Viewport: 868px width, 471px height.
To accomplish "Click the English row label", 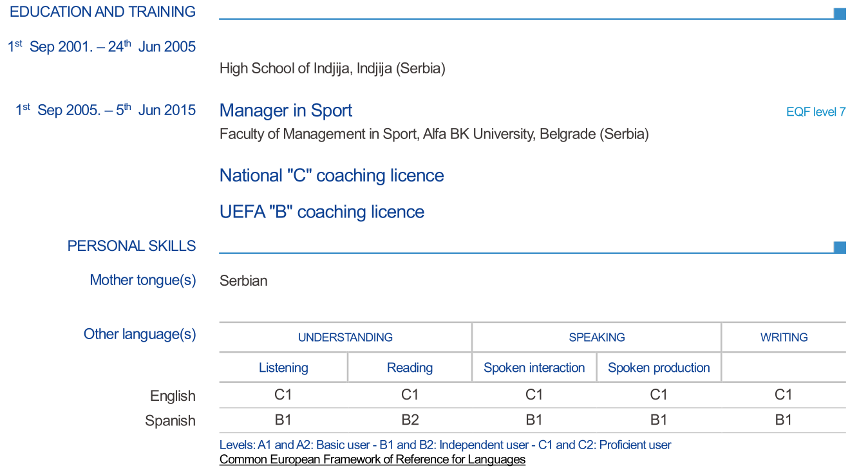I will pos(173,396).
